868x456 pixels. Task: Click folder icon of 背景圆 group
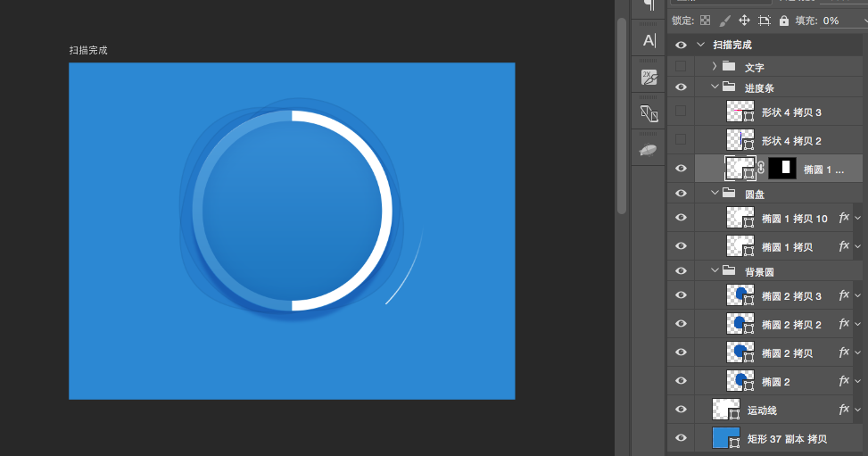pos(729,271)
